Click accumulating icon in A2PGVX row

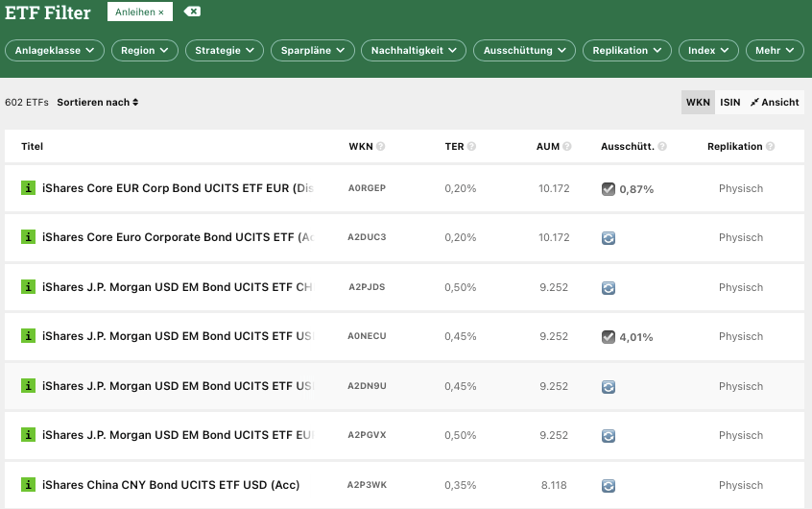point(609,436)
